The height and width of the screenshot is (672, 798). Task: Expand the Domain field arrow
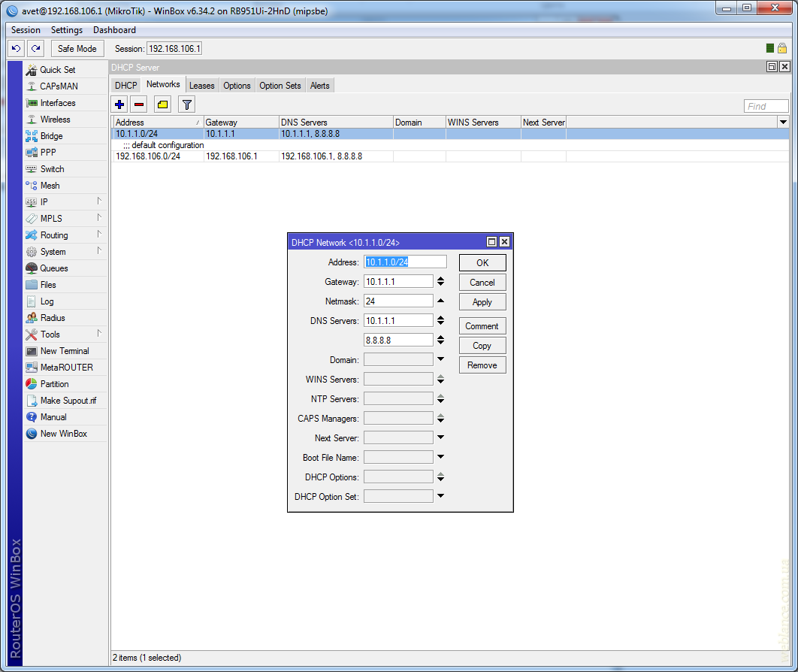tap(441, 359)
